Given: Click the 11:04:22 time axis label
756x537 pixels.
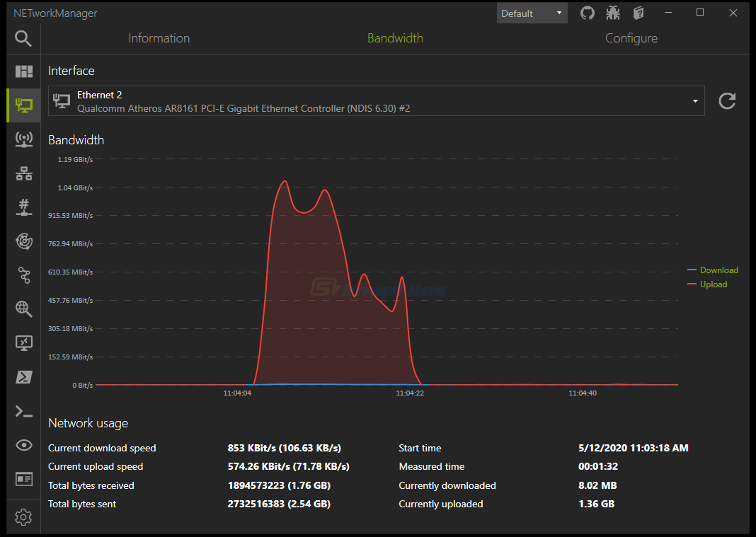Looking at the screenshot, I should click(x=410, y=393).
